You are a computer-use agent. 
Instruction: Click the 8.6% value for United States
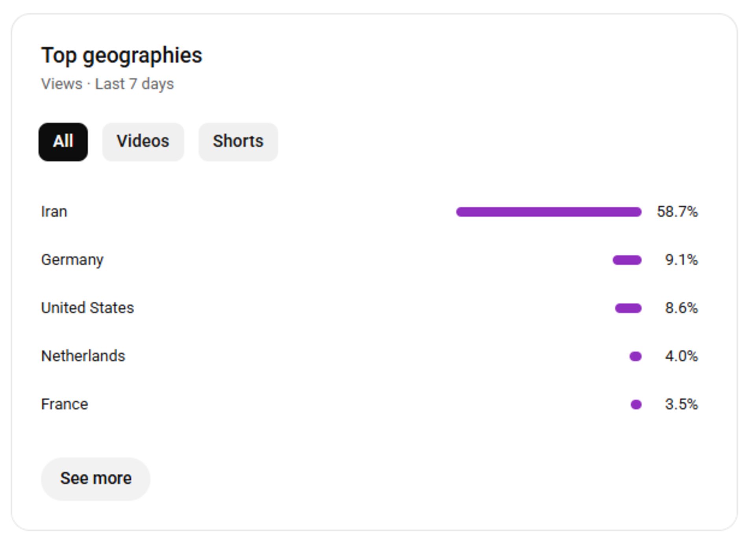(681, 308)
